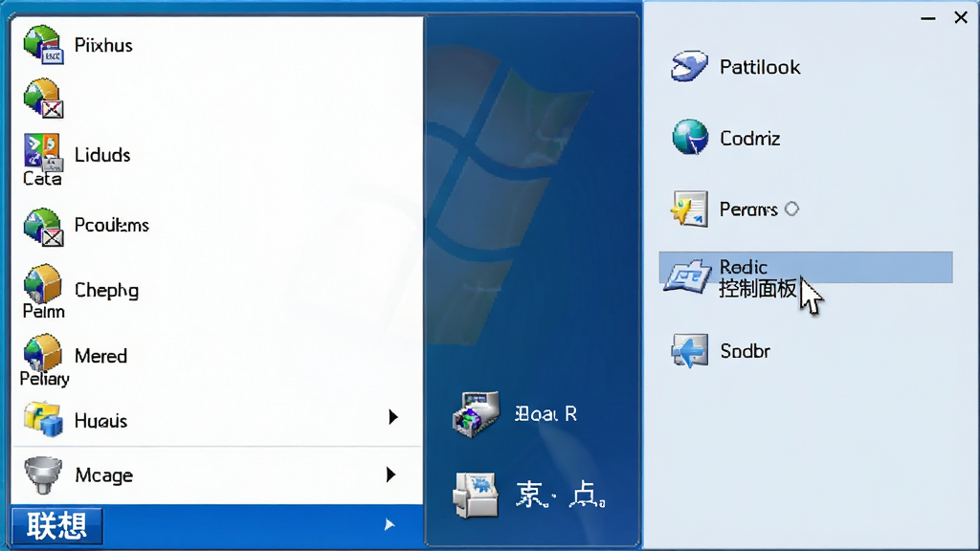Click the Palnn caption under Chephg icon
980x551 pixels.
(43, 311)
